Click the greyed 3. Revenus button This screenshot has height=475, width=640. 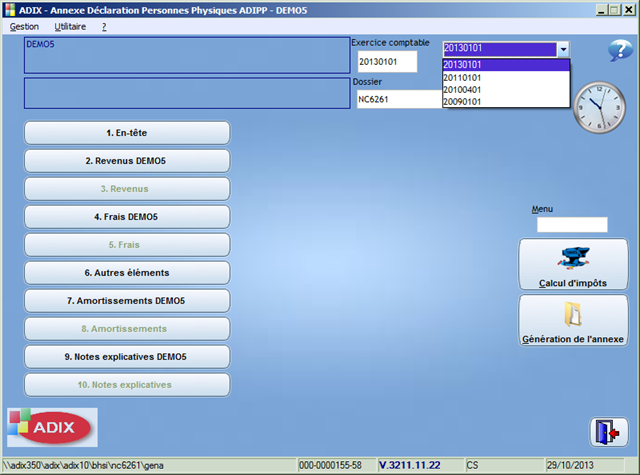(x=127, y=189)
